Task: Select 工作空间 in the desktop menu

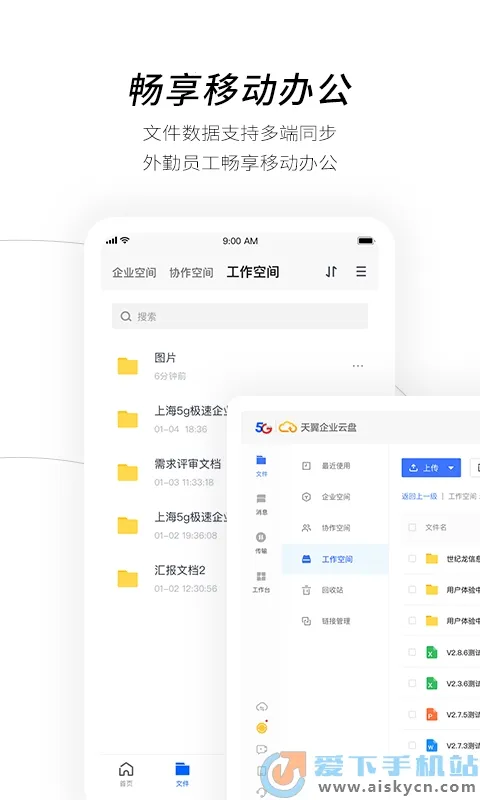Action: tap(335, 559)
